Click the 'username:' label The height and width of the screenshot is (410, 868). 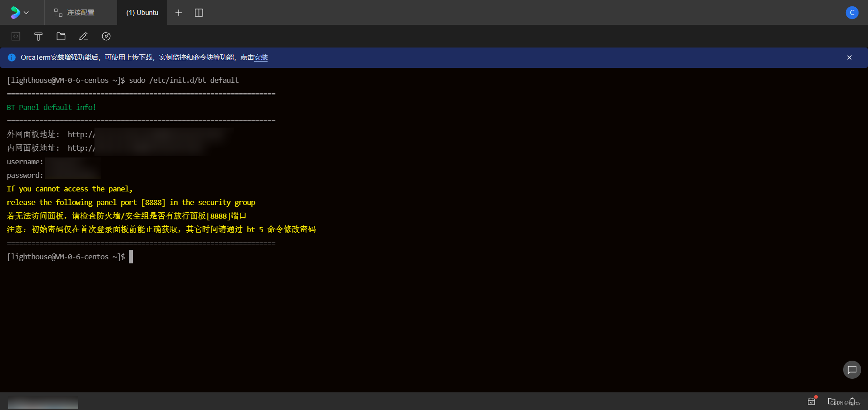click(25, 162)
